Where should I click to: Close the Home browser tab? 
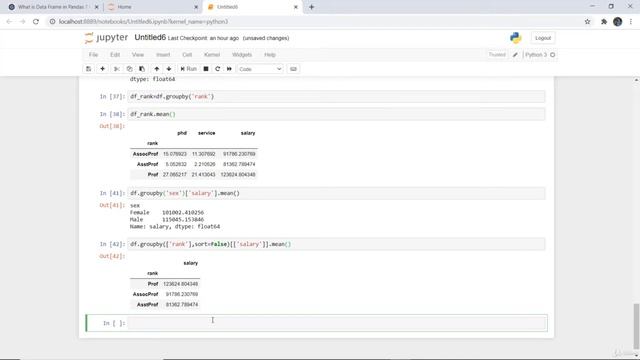point(196,7)
